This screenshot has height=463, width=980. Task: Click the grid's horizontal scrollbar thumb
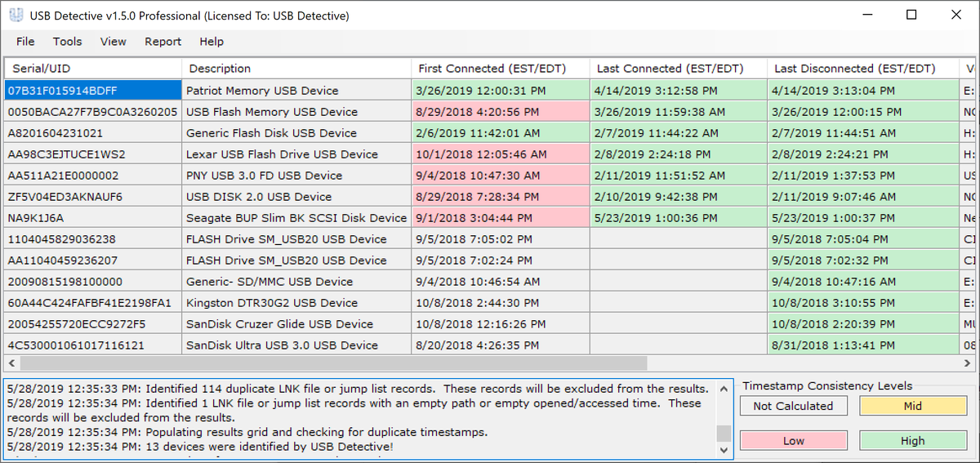(332, 363)
